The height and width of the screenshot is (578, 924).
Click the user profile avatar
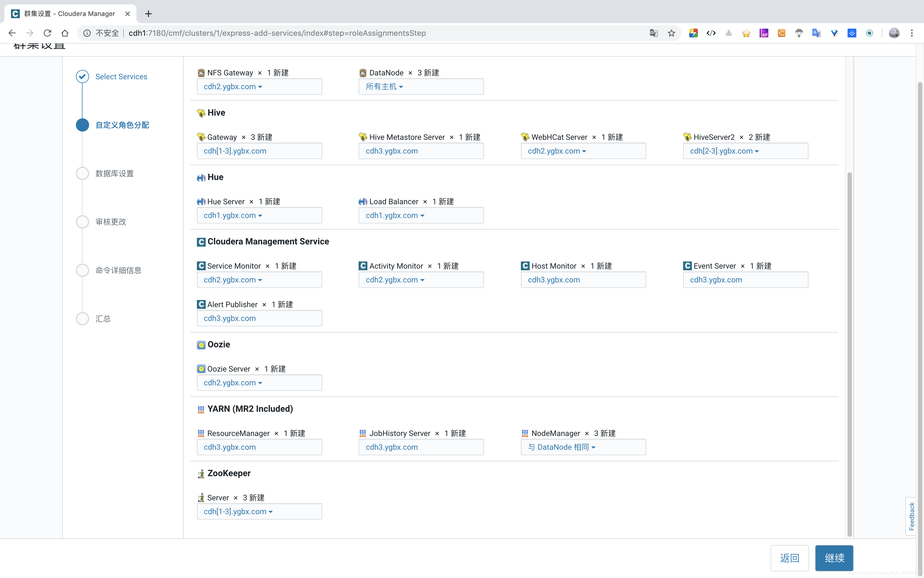894,33
